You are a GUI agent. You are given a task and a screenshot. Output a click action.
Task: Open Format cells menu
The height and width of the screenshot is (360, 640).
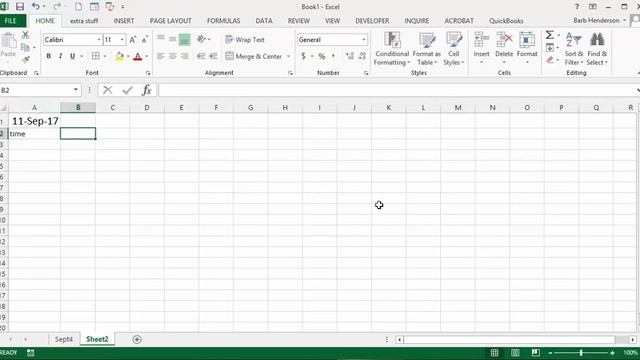[x=527, y=48]
